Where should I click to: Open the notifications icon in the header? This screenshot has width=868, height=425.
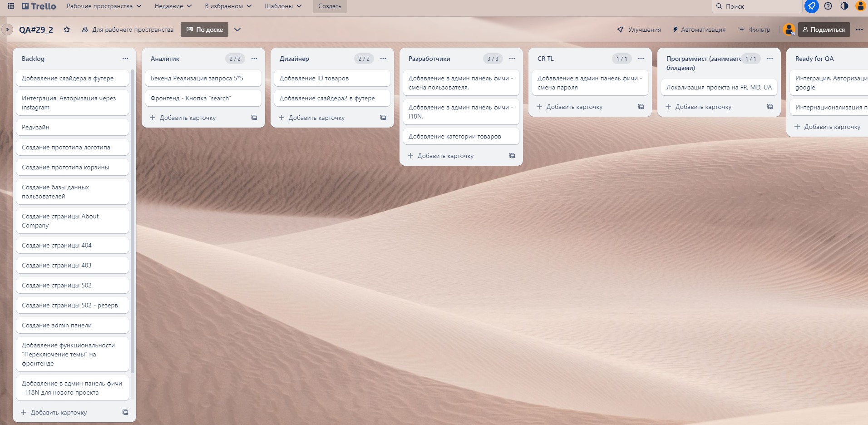(x=812, y=6)
